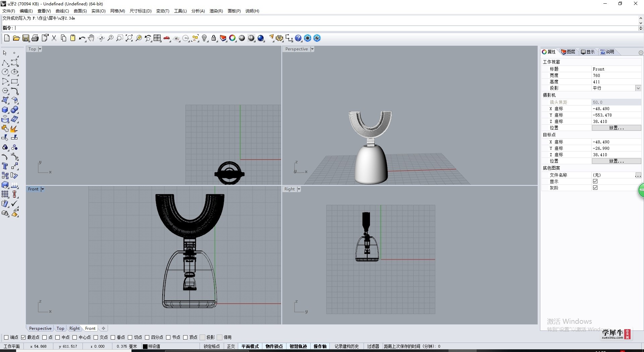Viewport: 644px width, 352px height.
Task: Paste from clipboard icon in the toolbar
Action: 73,38
